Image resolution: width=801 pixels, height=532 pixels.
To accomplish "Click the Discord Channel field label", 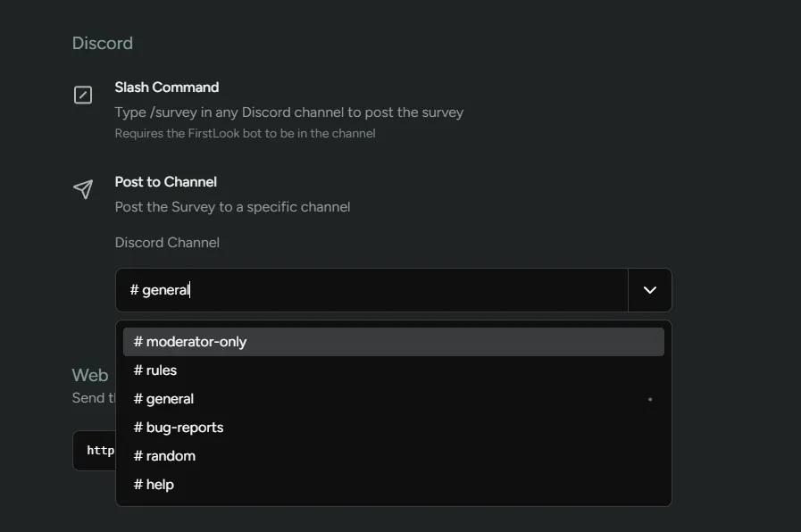I will [166, 242].
